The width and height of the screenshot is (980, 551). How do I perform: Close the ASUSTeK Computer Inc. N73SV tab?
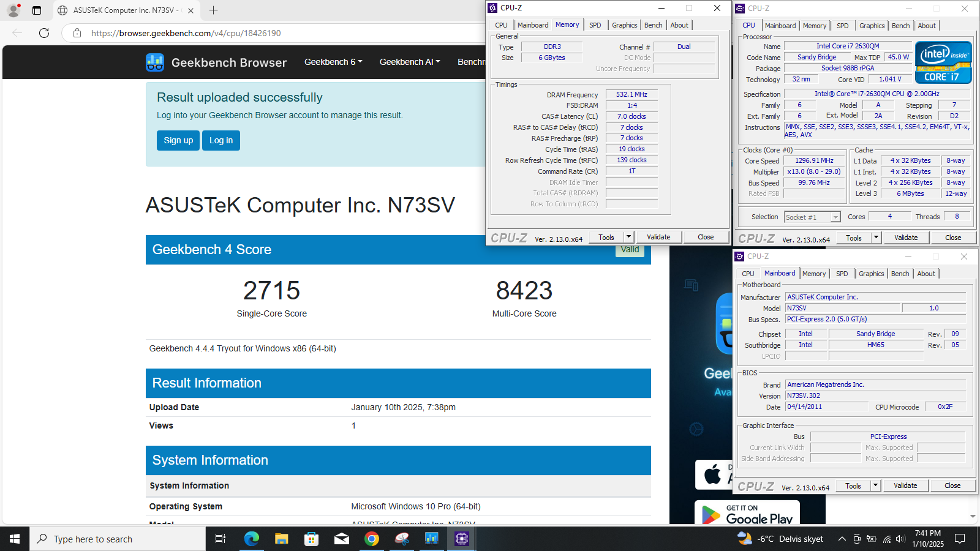coord(190,10)
